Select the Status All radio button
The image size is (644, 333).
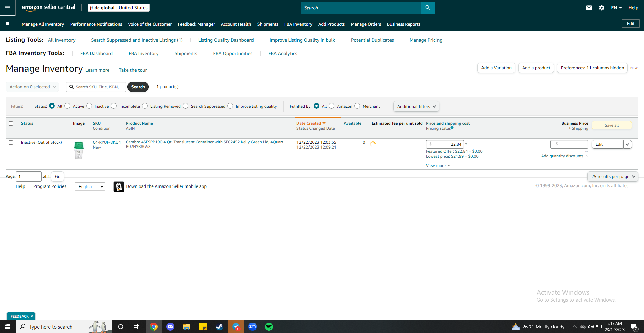(x=52, y=106)
